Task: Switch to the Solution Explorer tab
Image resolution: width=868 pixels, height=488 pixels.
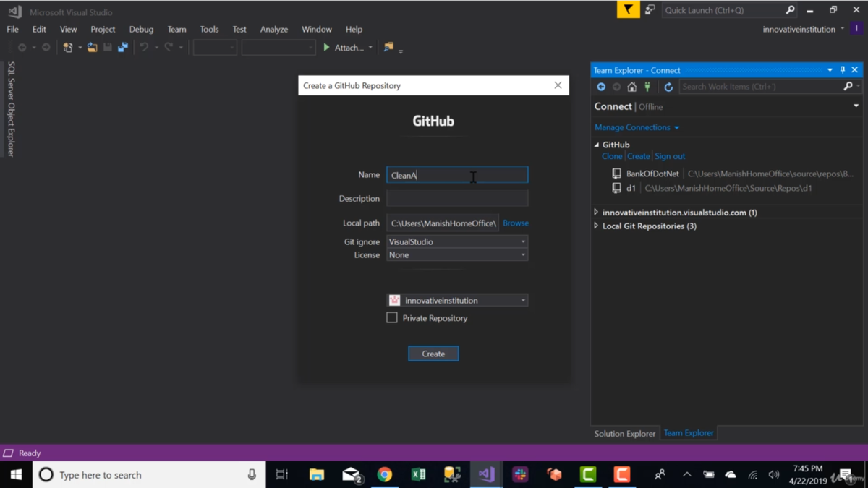Action: (625, 433)
